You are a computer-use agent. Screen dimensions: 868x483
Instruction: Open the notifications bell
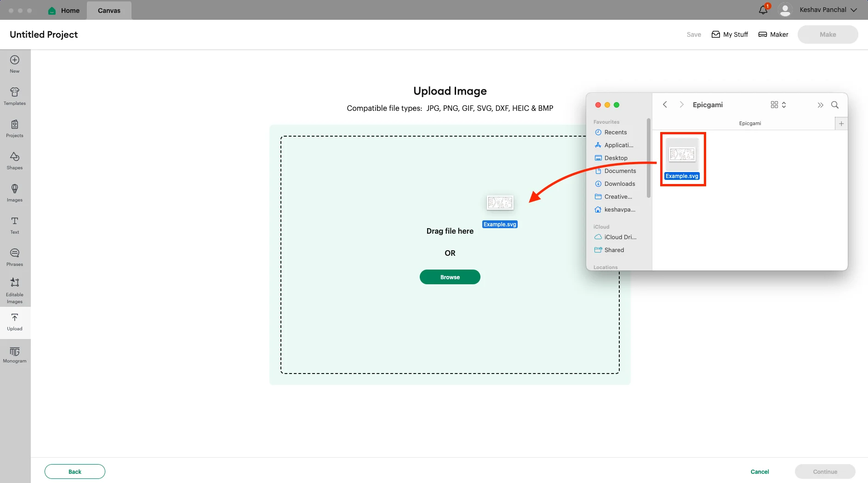coord(764,10)
